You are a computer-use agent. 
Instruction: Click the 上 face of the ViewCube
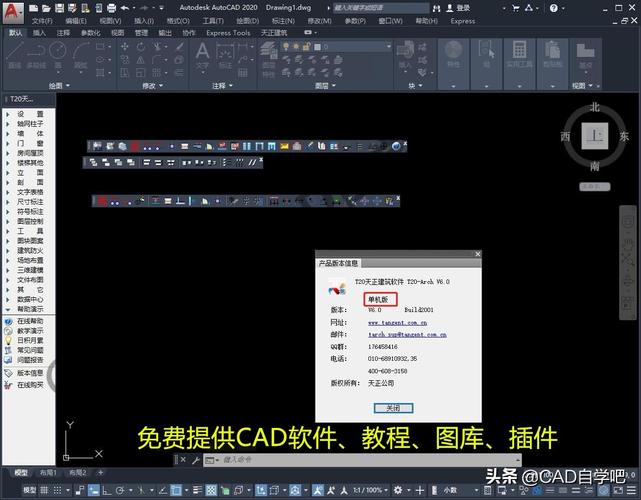point(595,136)
